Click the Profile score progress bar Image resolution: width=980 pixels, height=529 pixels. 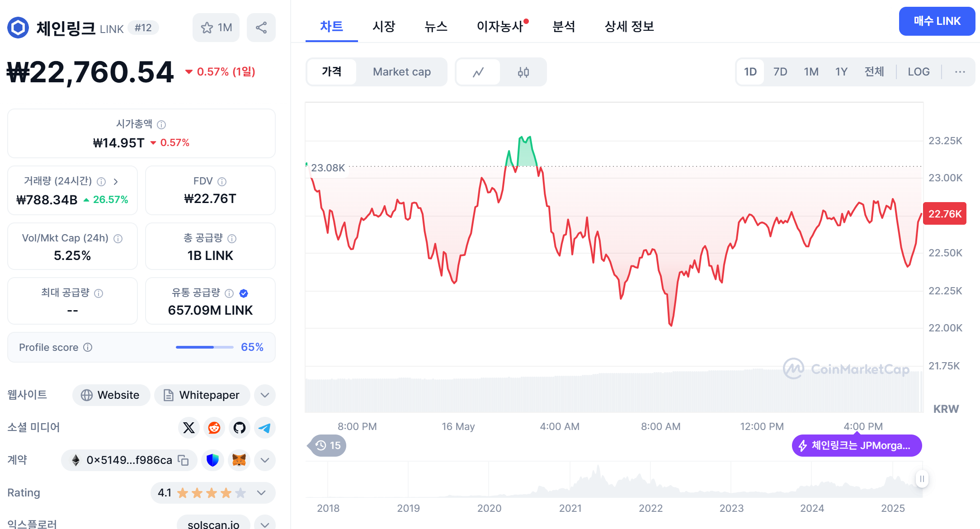click(x=204, y=347)
